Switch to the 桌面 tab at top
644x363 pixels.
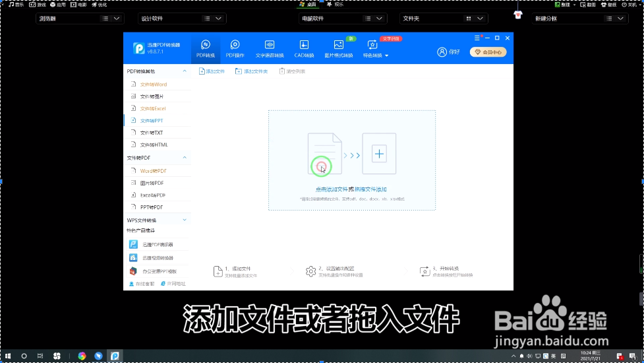click(x=308, y=4)
